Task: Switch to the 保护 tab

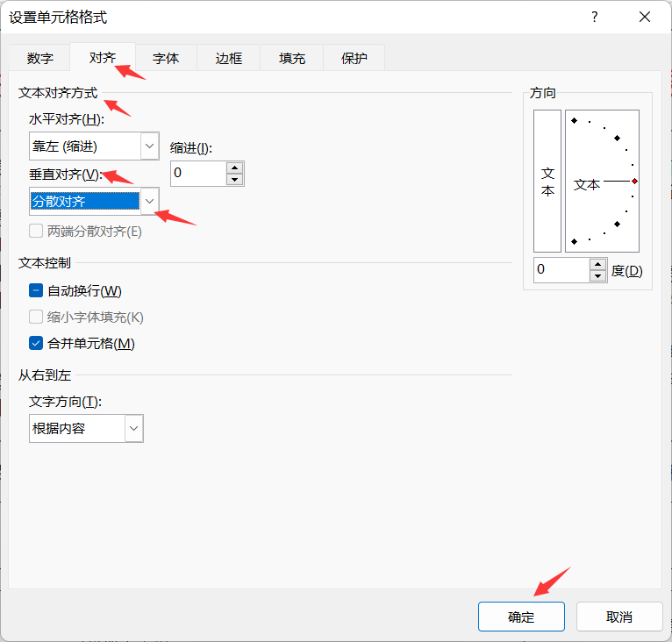Action: pyautogui.click(x=354, y=58)
